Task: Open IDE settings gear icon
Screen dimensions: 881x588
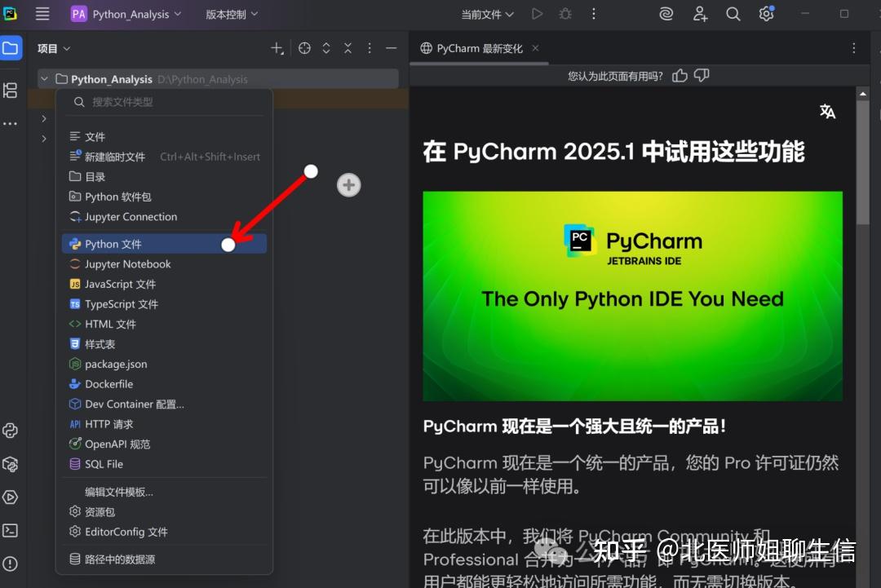Action: 766,14
